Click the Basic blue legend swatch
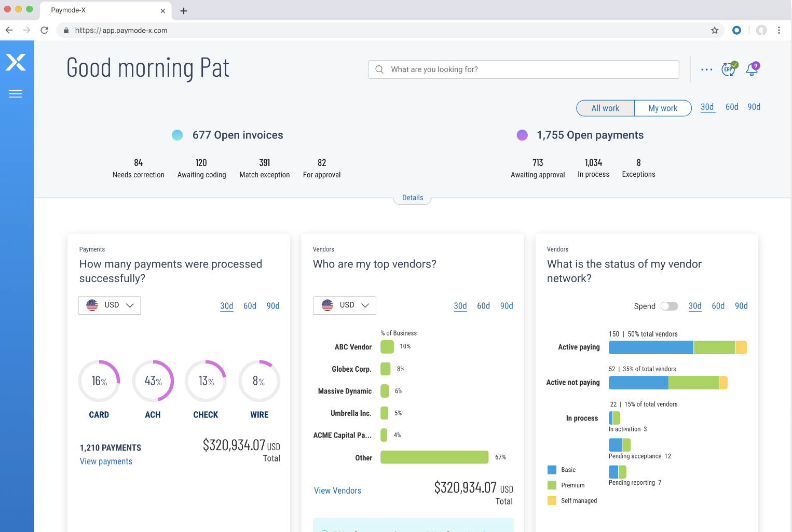This screenshot has width=792, height=532. point(552,470)
